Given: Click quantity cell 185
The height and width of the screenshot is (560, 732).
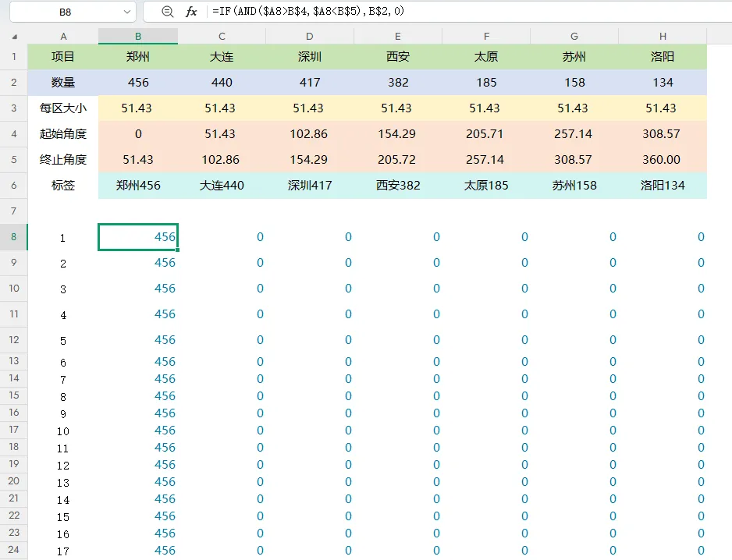Looking at the screenshot, I should pos(486,83).
